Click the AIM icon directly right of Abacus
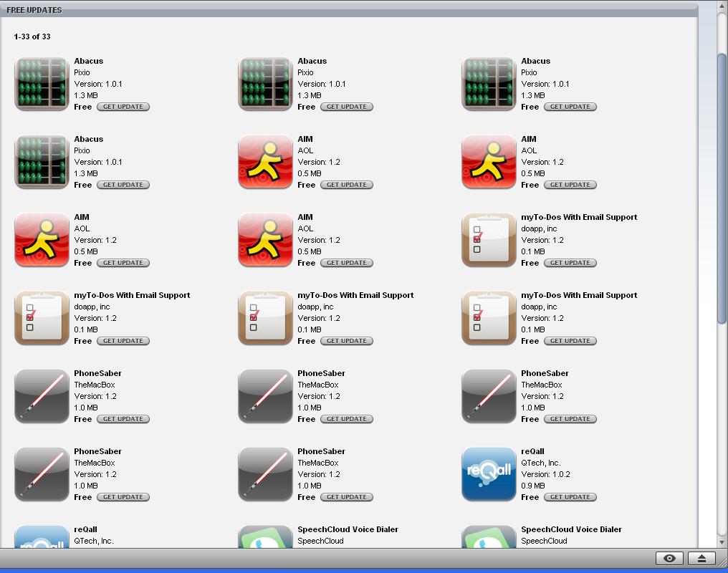The width and height of the screenshot is (728, 573). point(265,162)
